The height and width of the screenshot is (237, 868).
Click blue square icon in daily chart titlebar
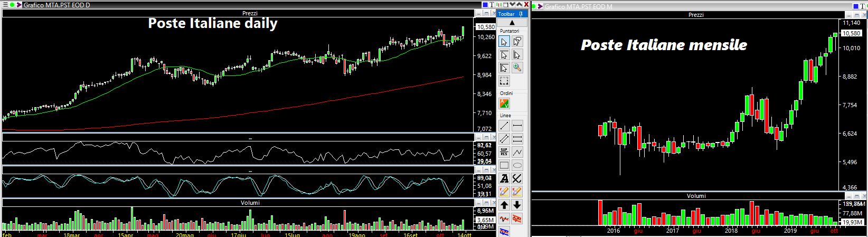tap(485, 5)
